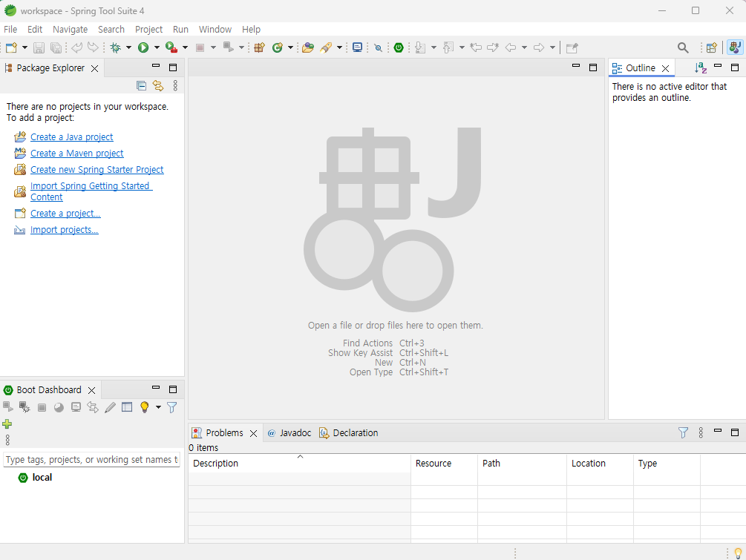Open the Help menu
Screen dimensions: 746x560
(x=251, y=30)
